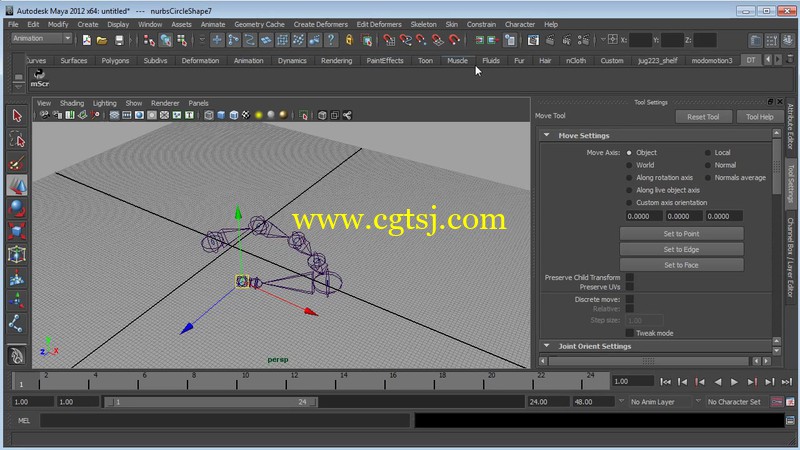Screen dimensions: 800x450
Task: Select Along live object axis
Action: (629, 190)
